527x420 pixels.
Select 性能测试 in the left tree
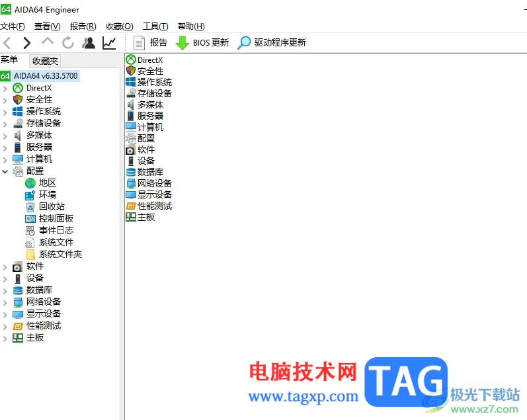44,326
